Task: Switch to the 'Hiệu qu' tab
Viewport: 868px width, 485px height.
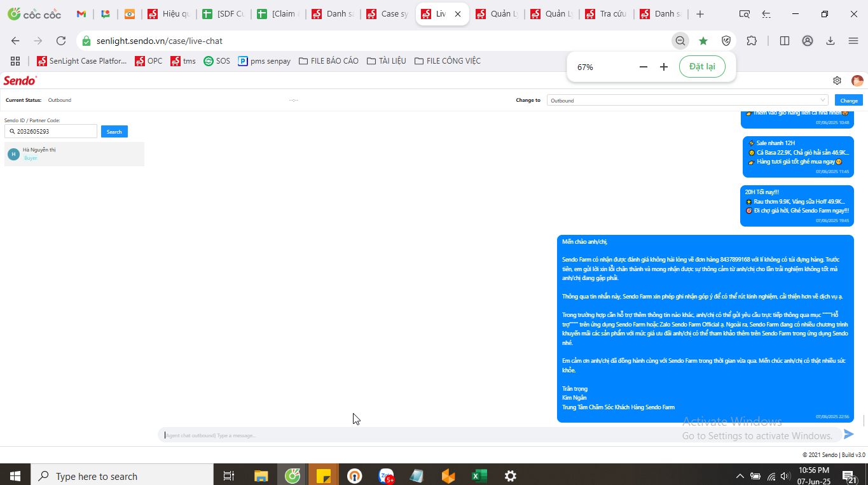Action: click(169, 14)
